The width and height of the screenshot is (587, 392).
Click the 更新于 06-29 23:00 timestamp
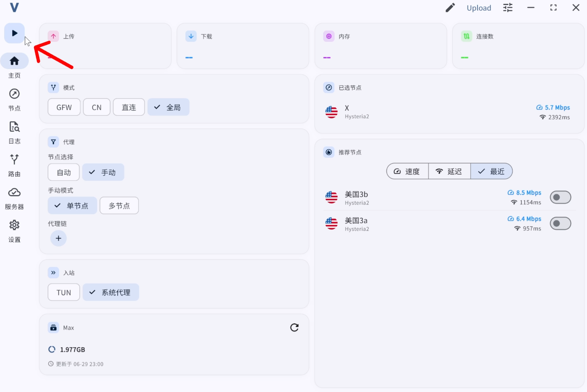(x=80, y=364)
